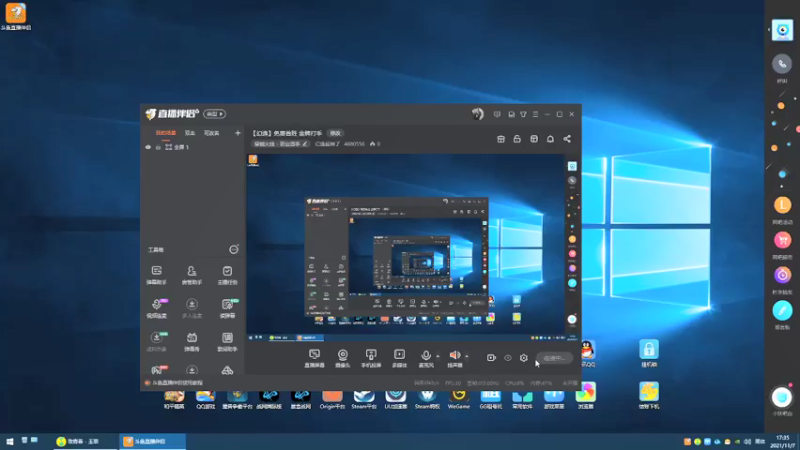
Task: Click phone call icon in right sidebar
Action: [782, 64]
